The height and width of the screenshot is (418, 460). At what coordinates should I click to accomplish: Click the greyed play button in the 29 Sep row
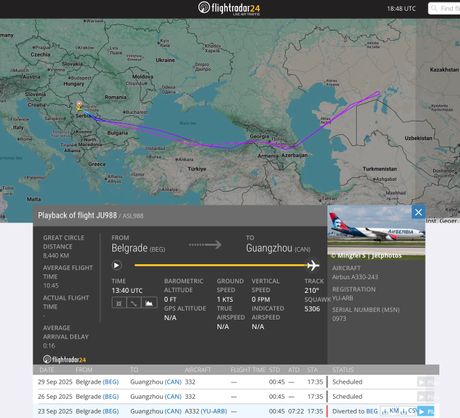click(425, 382)
